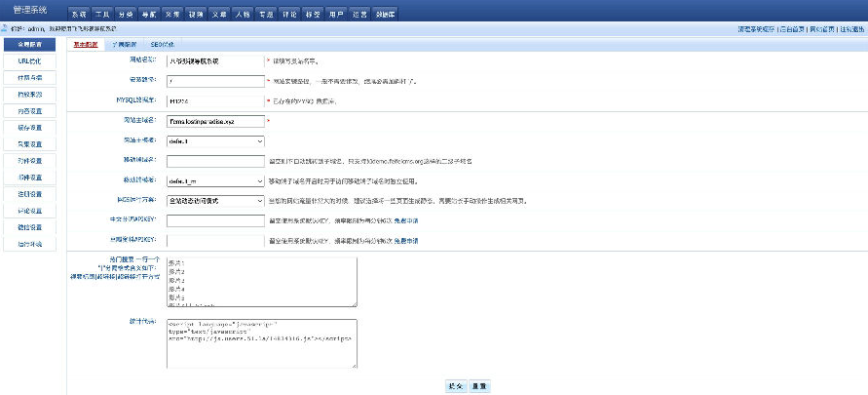
Task: Open the 导航 top menu
Action: point(149,15)
